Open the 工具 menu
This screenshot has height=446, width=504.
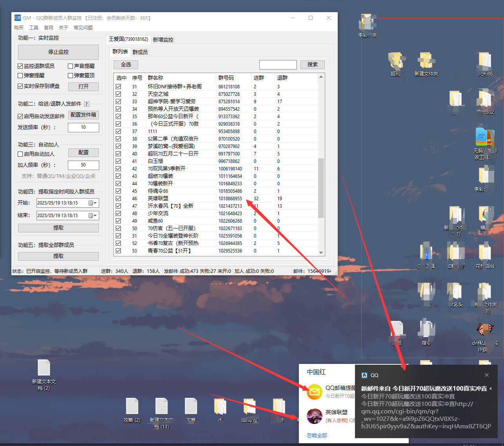34,28
